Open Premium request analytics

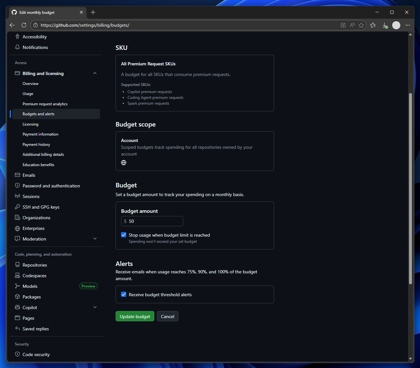click(45, 104)
